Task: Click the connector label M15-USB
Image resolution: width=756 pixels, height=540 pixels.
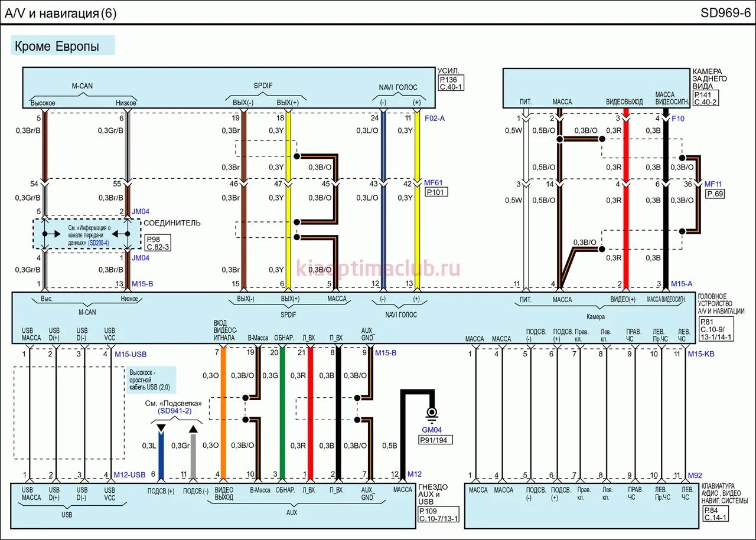Action: (131, 354)
